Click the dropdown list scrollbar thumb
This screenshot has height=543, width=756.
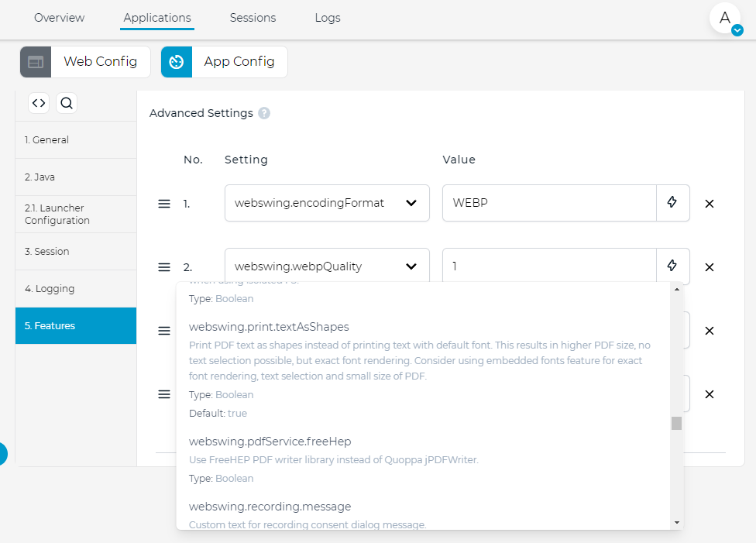tap(676, 424)
